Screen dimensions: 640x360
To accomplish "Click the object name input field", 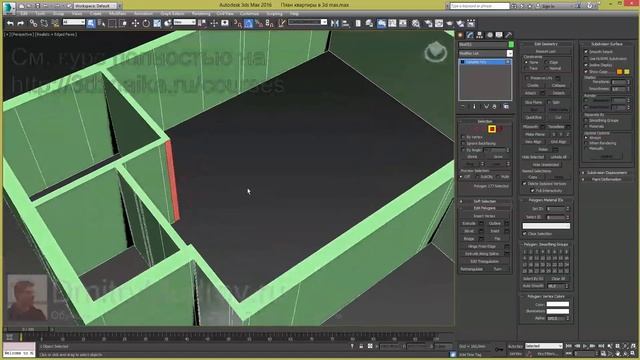I will (x=482, y=44).
